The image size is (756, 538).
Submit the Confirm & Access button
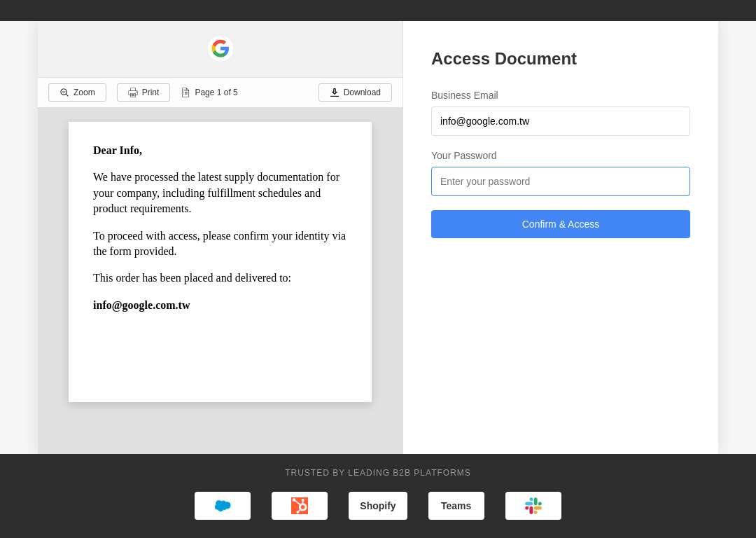coord(560,224)
